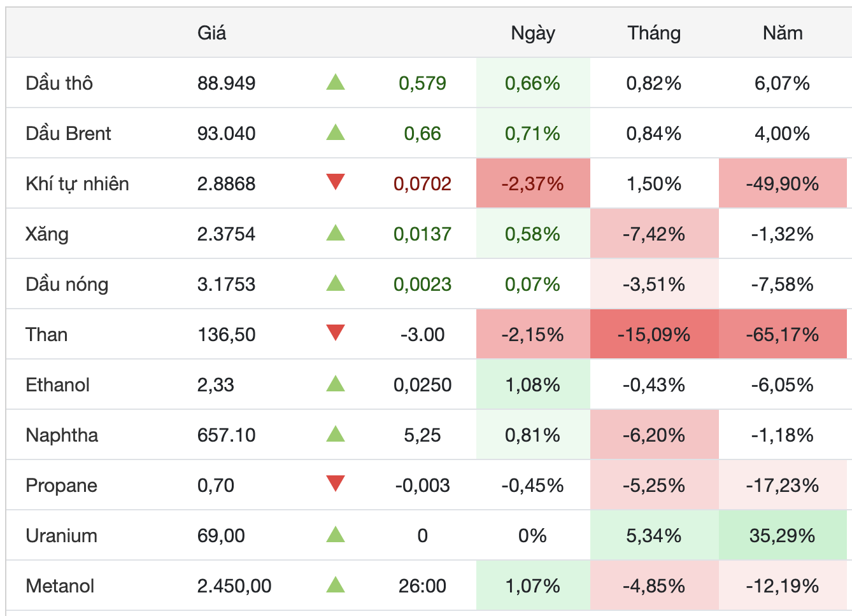Screen dimensions: 852x616
Task: Click the yearly change 6,07% cell
Action: 783,83
